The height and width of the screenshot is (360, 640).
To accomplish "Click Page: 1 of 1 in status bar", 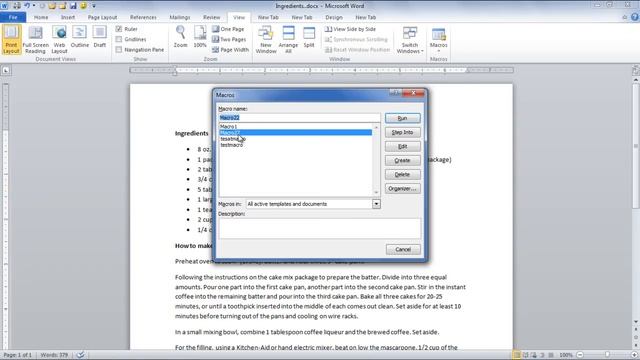I will point(18,355).
